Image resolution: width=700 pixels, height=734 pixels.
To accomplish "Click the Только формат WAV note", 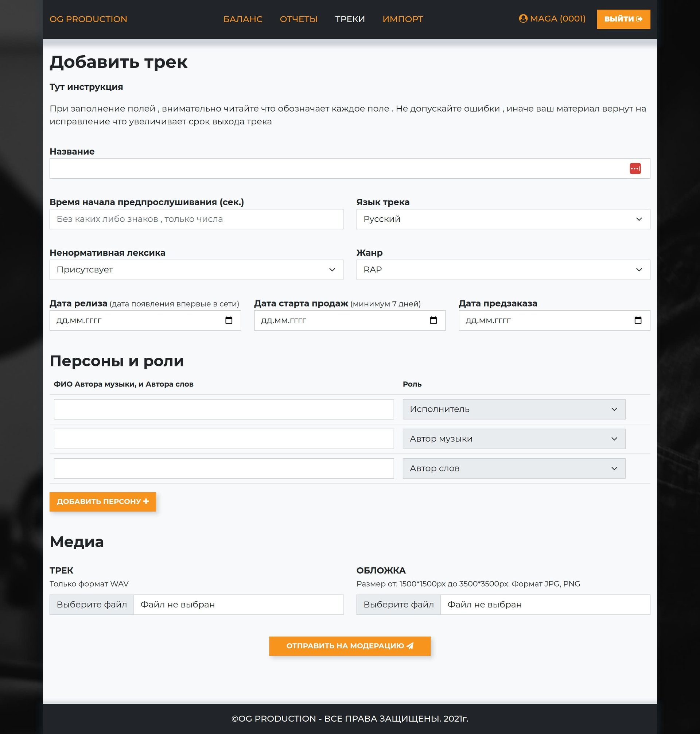I will click(89, 584).
